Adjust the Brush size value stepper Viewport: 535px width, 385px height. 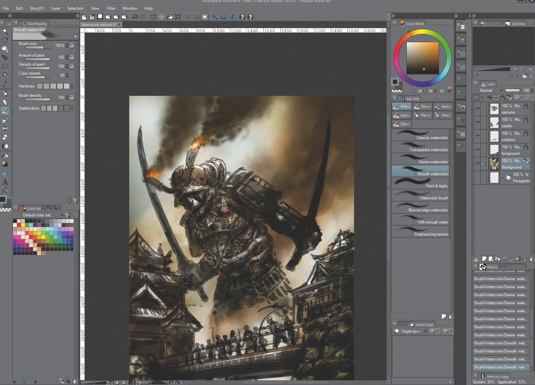click(67, 45)
